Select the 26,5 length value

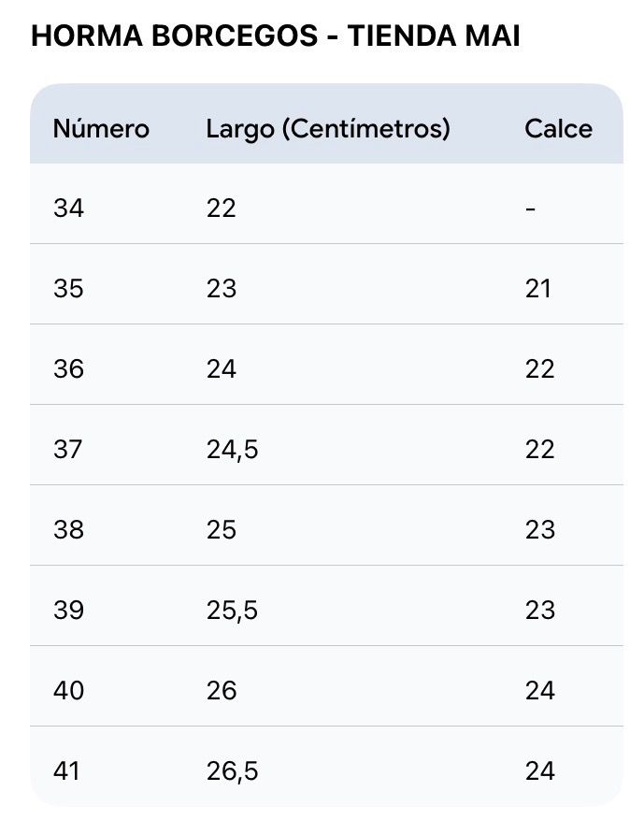click(232, 771)
